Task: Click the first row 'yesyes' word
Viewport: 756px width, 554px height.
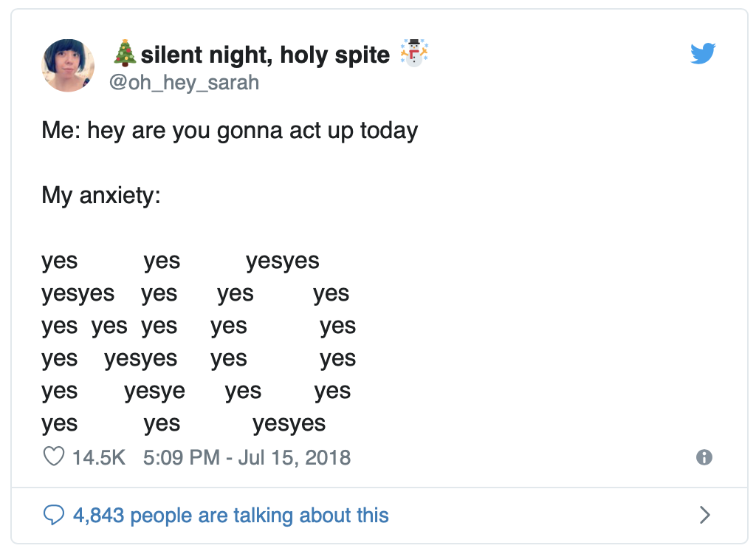Action: pos(283,261)
